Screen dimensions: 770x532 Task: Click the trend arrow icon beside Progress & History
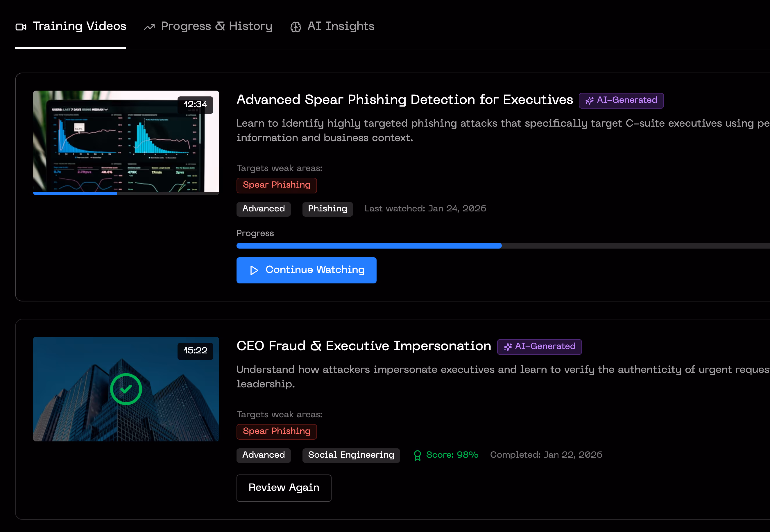pyautogui.click(x=149, y=27)
